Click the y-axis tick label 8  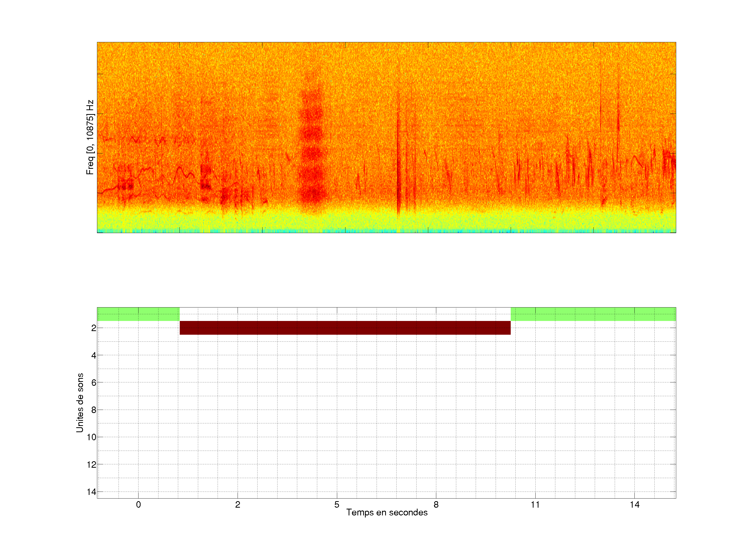tap(94, 410)
